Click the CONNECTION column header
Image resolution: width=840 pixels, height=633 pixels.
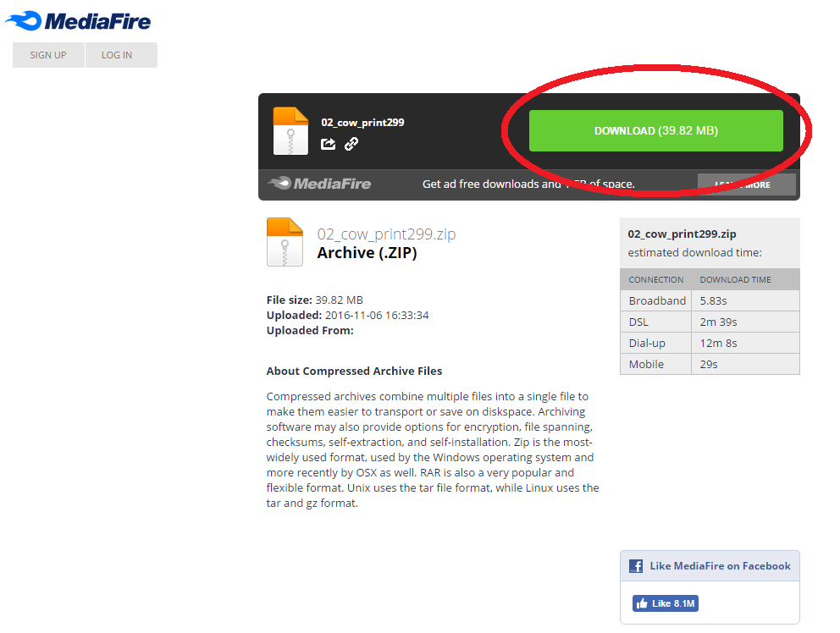pyautogui.click(x=655, y=279)
